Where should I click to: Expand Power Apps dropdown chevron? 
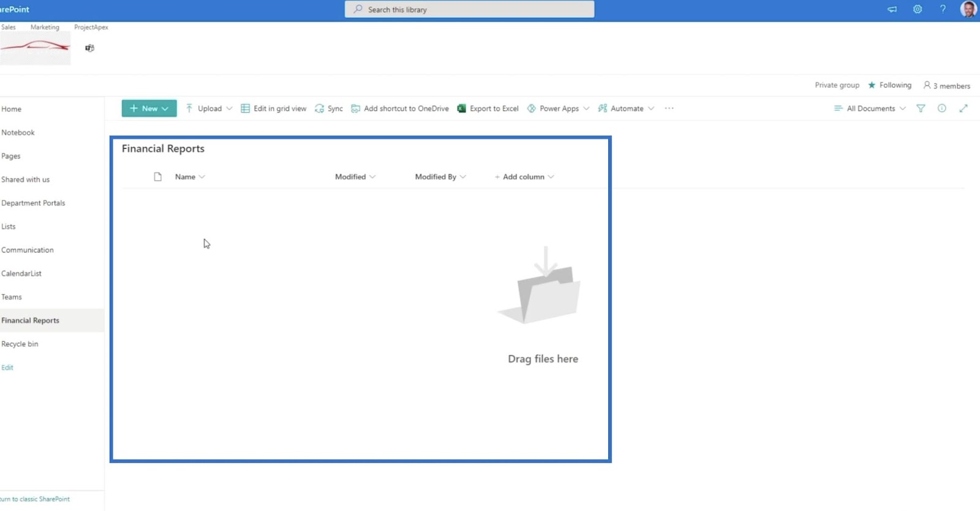(x=586, y=108)
